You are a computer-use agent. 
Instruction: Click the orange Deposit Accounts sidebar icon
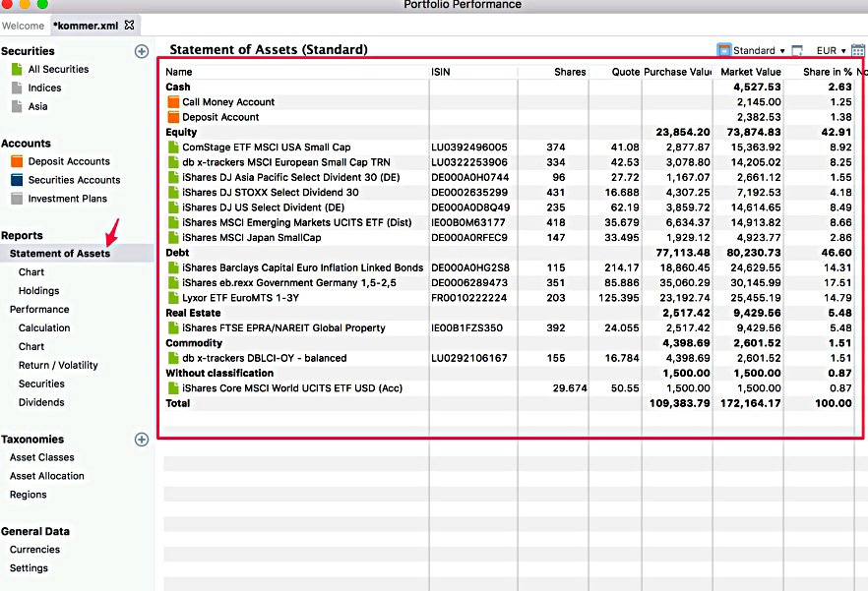(x=17, y=161)
